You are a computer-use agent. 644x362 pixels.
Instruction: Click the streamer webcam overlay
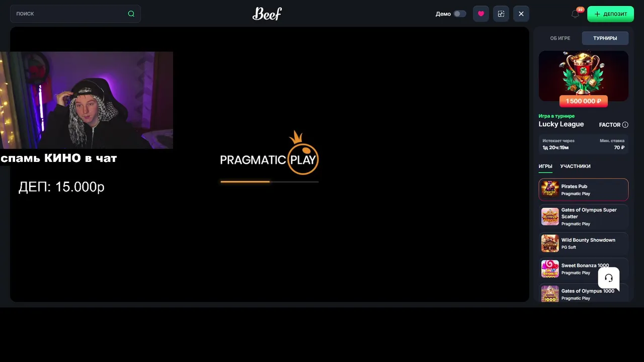click(87, 100)
